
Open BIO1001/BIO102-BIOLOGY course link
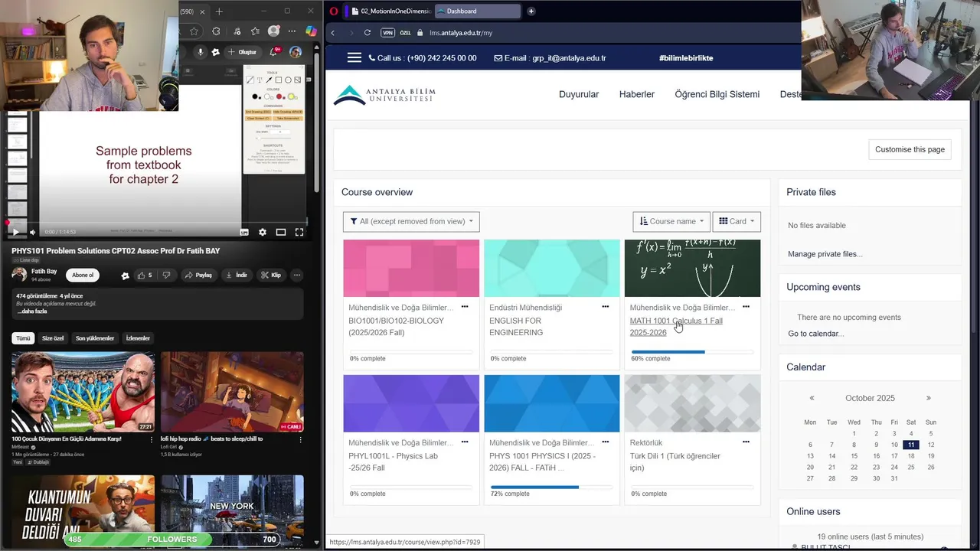pyautogui.click(x=396, y=327)
